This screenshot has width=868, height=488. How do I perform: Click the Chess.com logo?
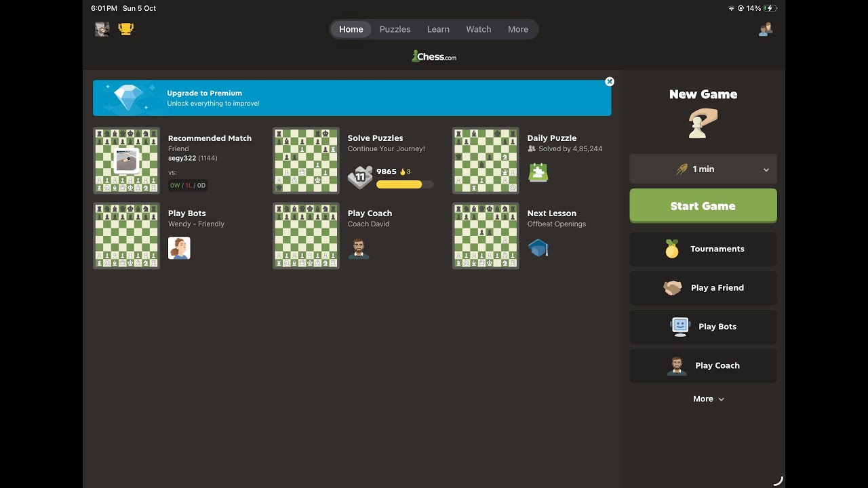point(434,57)
